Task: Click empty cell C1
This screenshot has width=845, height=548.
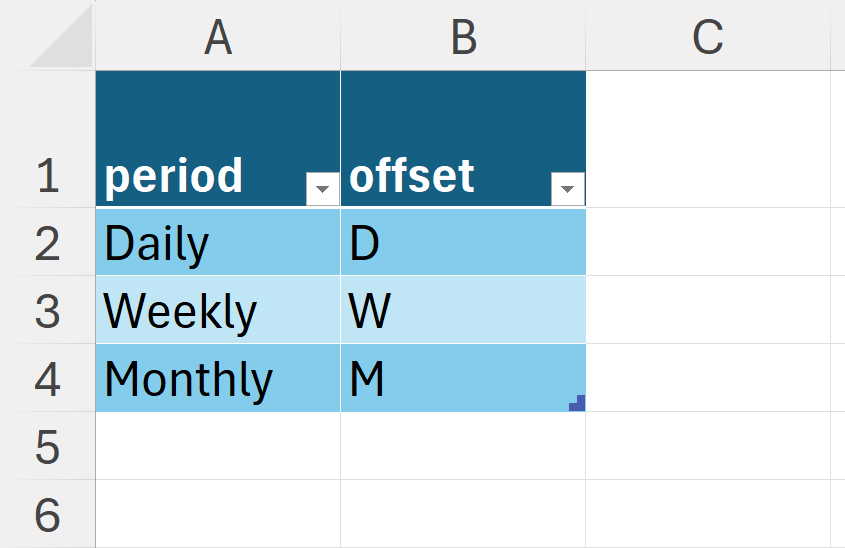Action: point(707,139)
